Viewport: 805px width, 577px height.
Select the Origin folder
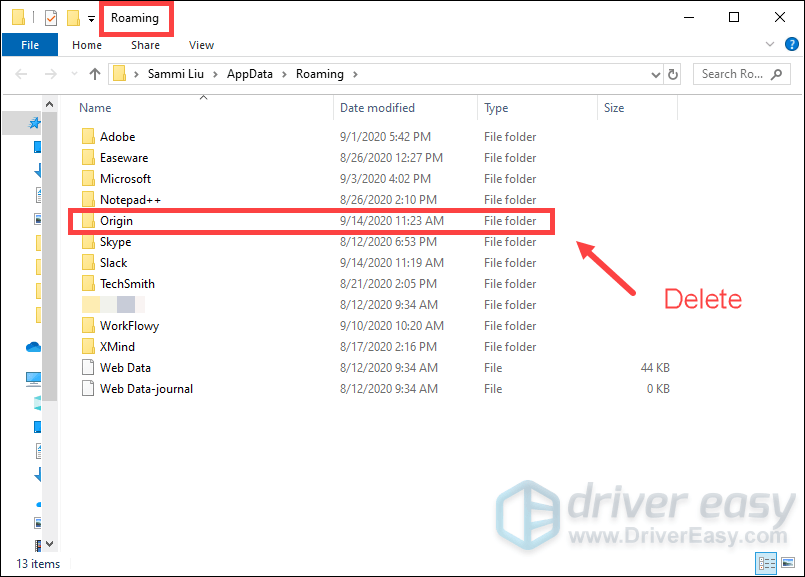pos(116,221)
